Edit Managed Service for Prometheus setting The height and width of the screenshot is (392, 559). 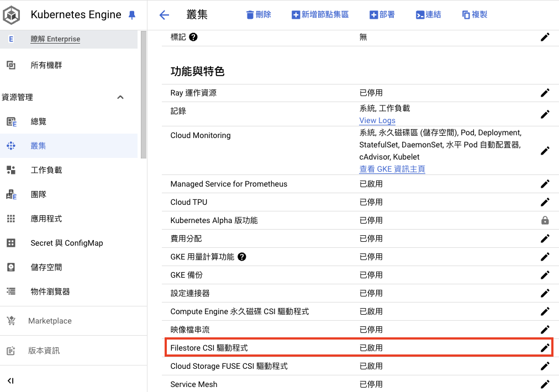pyautogui.click(x=545, y=184)
